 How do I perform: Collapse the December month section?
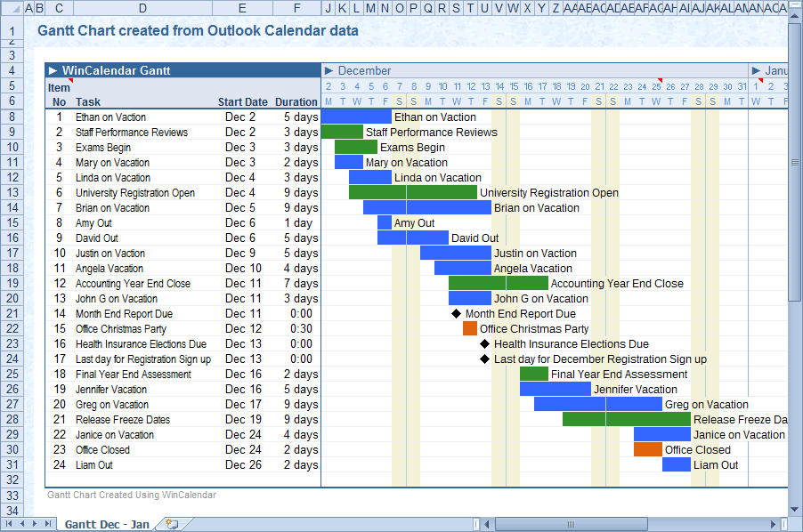[330, 69]
